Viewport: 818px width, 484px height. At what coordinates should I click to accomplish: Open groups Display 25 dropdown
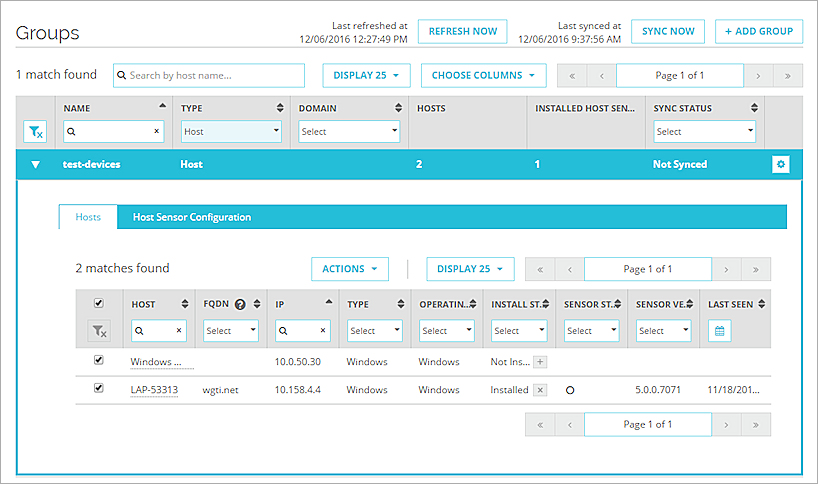tap(366, 76)
